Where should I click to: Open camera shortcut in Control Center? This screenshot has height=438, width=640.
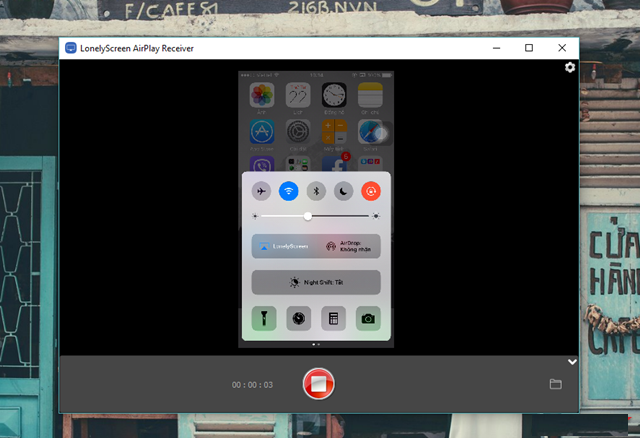click(x=368, y=318)
